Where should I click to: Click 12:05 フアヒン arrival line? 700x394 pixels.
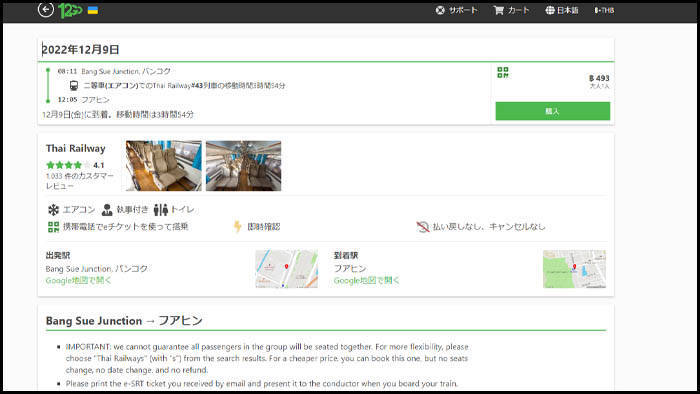83,100
